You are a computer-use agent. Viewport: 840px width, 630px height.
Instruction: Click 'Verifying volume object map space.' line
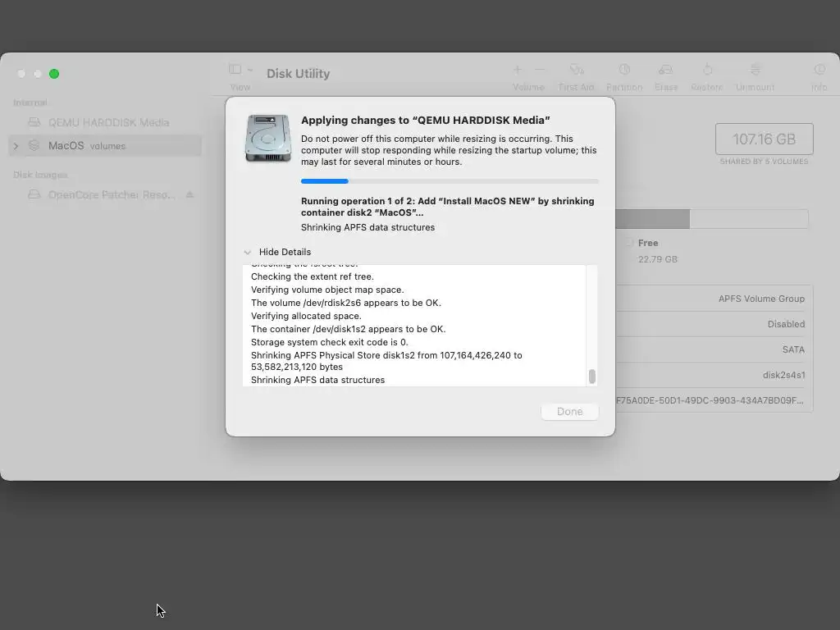point(327,290)
